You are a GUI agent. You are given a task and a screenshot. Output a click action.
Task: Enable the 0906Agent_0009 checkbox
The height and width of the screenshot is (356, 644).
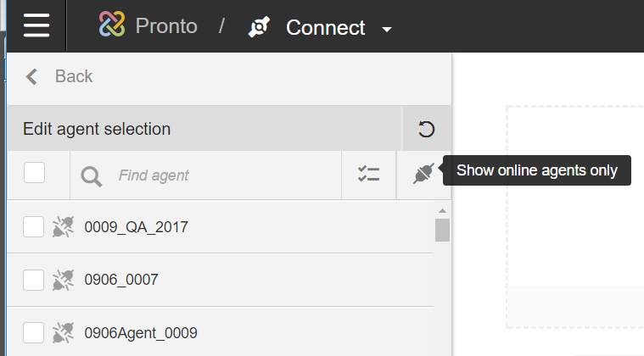point(33,332)
